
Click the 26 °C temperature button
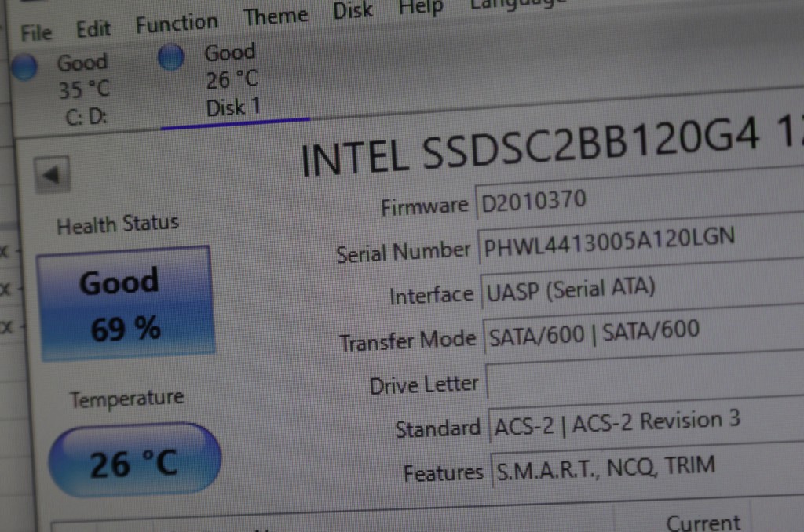tap(135, 460)
